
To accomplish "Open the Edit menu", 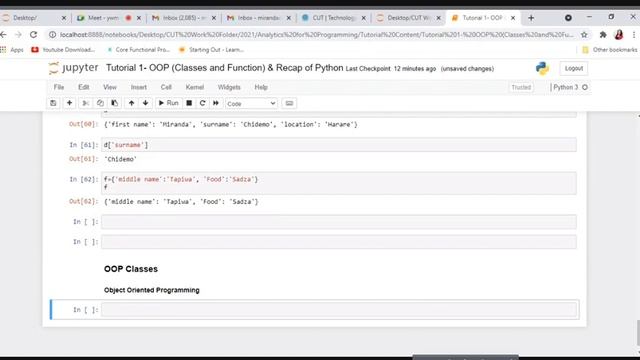I will click(84, 87).
